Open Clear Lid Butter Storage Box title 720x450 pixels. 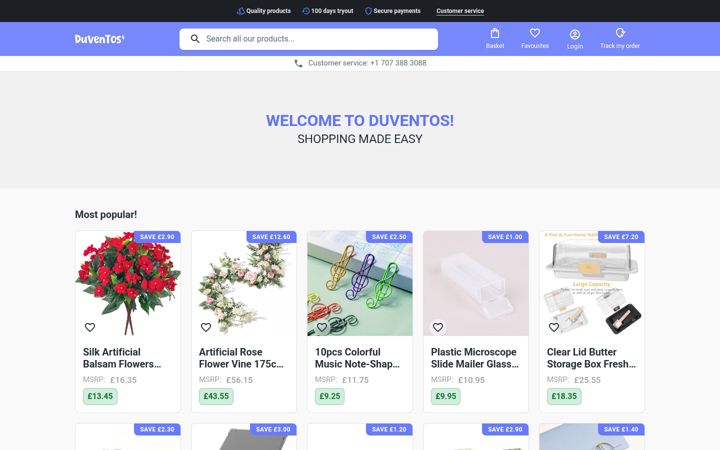(591, 358)
